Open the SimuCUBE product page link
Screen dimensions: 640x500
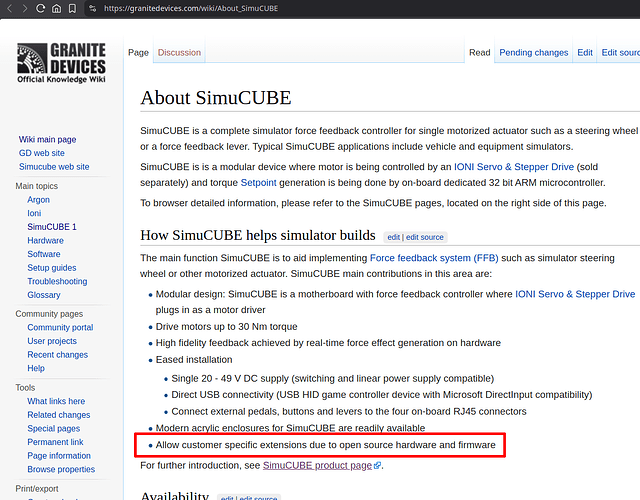[317, 465]
